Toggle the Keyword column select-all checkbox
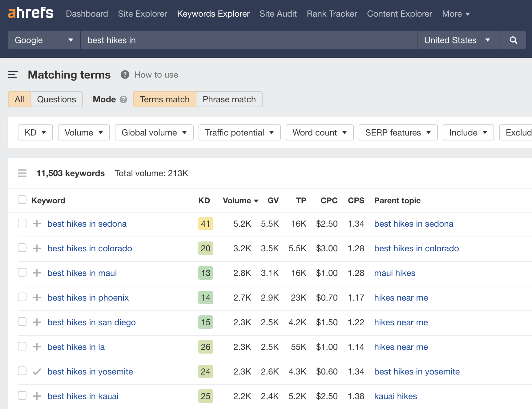 tap(22, 200)
